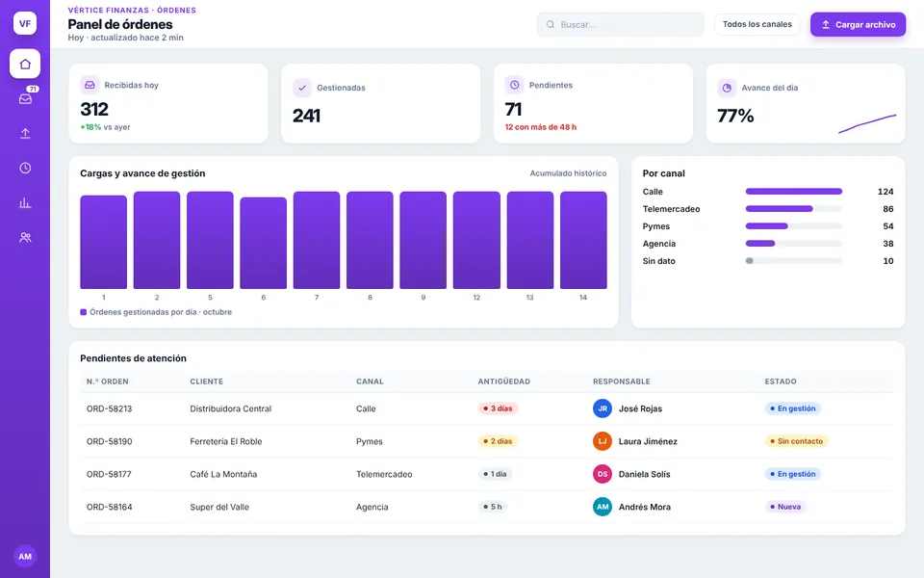Click the chart bar for day 14

click(x=583, y=240)
